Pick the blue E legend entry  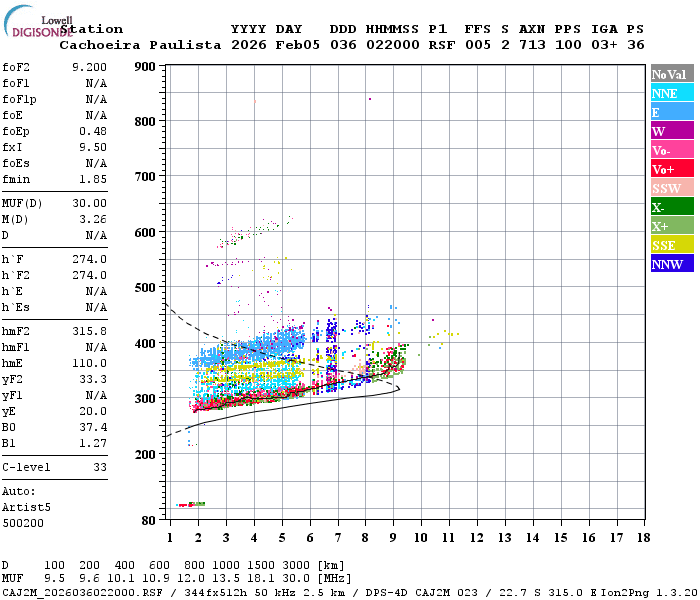(670, 112)
